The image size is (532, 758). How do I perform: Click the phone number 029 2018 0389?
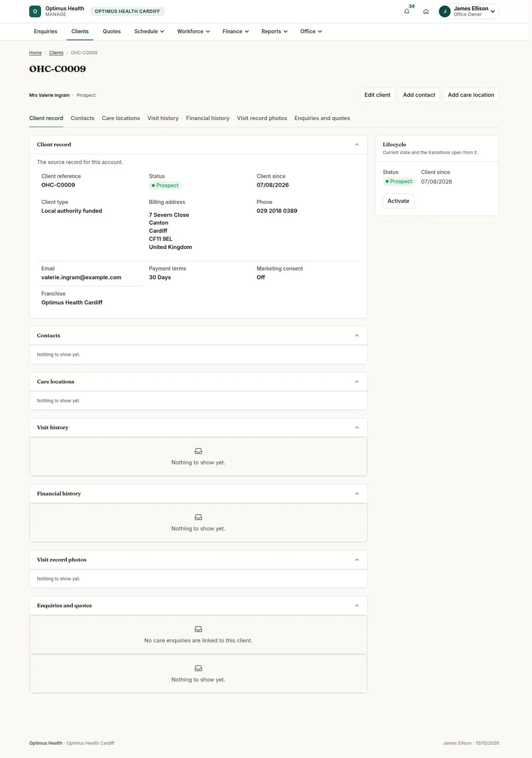tap(277, 211)
